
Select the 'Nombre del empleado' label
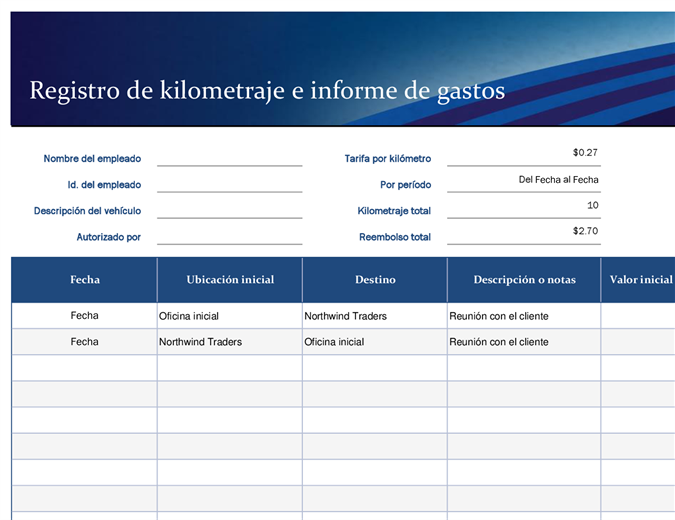tap(92, 158)
